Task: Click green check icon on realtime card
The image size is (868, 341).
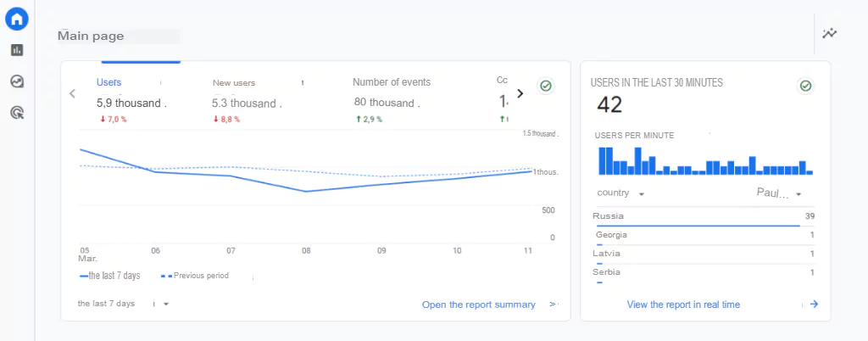Action: [x=805, y=86]
